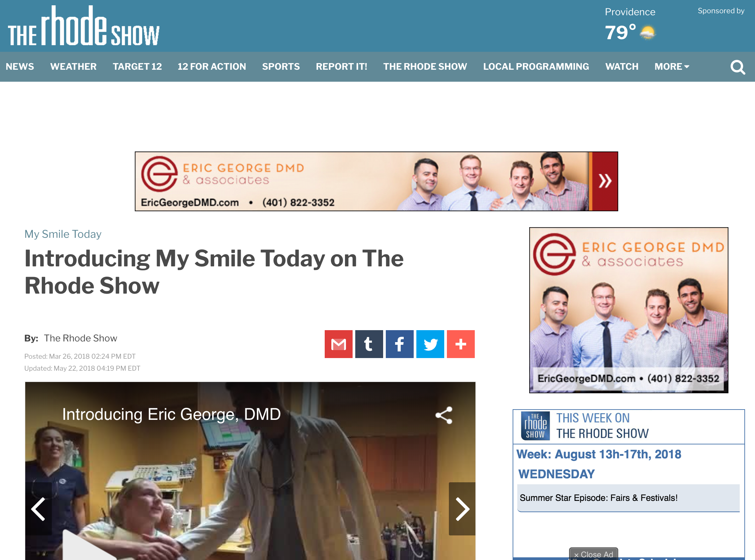The width and height of the screenshot is (755, 560).
Task: Share article on Twitter
Action: 430,344
